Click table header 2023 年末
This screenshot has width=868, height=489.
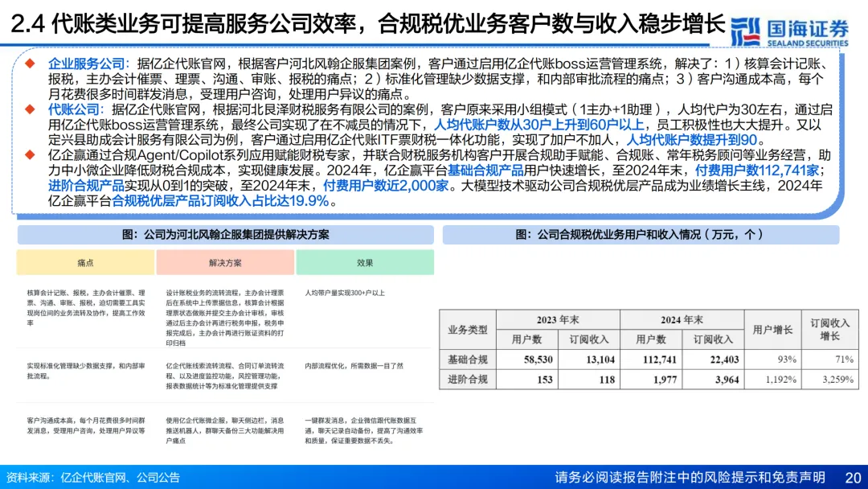pyautogui.click(x=558, y=320)
